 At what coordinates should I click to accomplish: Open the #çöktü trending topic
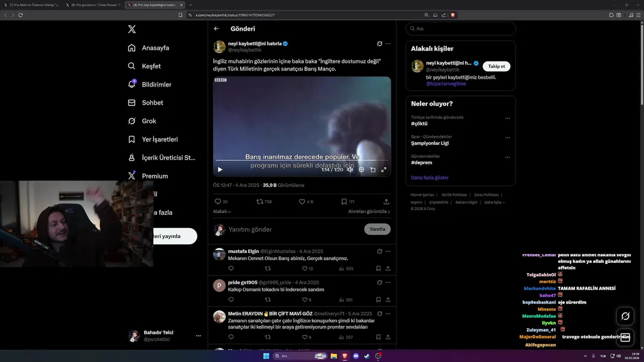point(419,124)
